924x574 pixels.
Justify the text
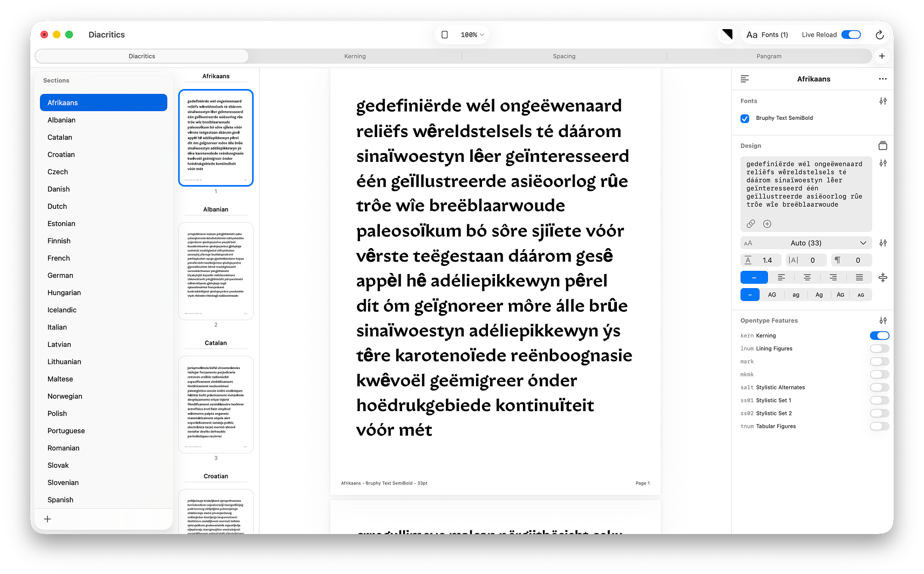coord(859,277)
